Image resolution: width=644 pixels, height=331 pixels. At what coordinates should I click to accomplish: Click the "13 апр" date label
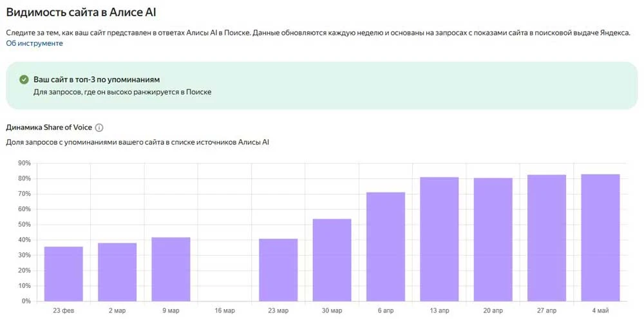point(439,310)
